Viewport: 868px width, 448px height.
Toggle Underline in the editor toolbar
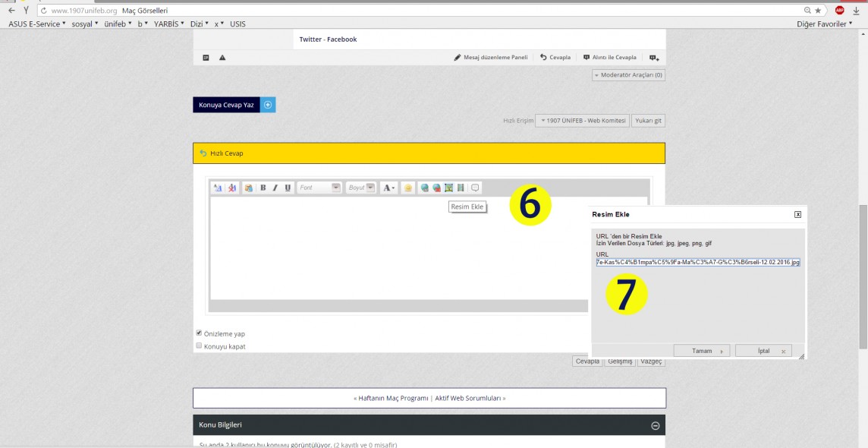pyautogui.click(x=288, y=188)
